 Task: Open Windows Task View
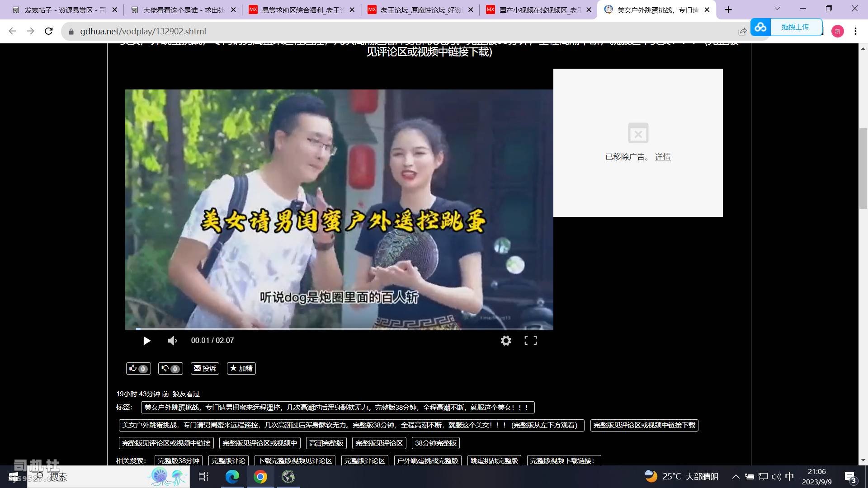pos(203,477)
